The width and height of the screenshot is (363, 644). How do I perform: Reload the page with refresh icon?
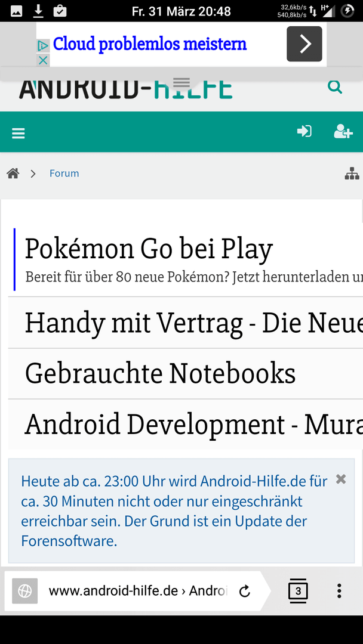pyautogui.click(x=244, y=592)
